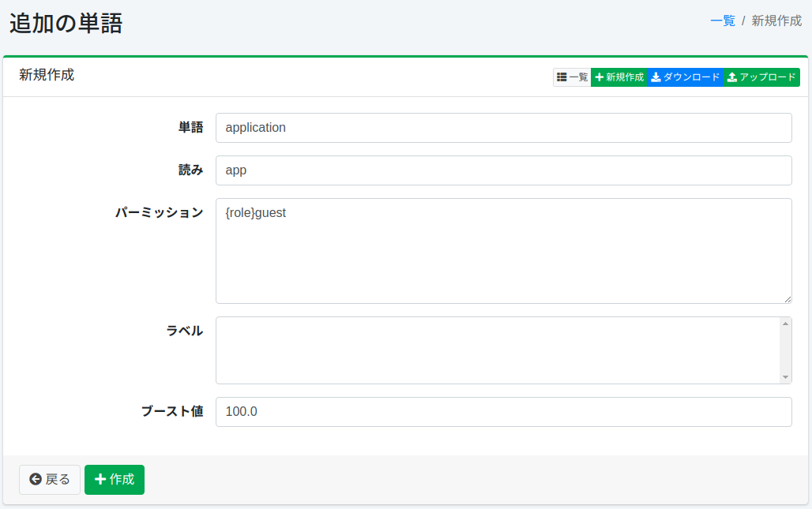Click inside the パーミッション text area
The width and height of the screenshot is (812, 509).
coord(503,251)
